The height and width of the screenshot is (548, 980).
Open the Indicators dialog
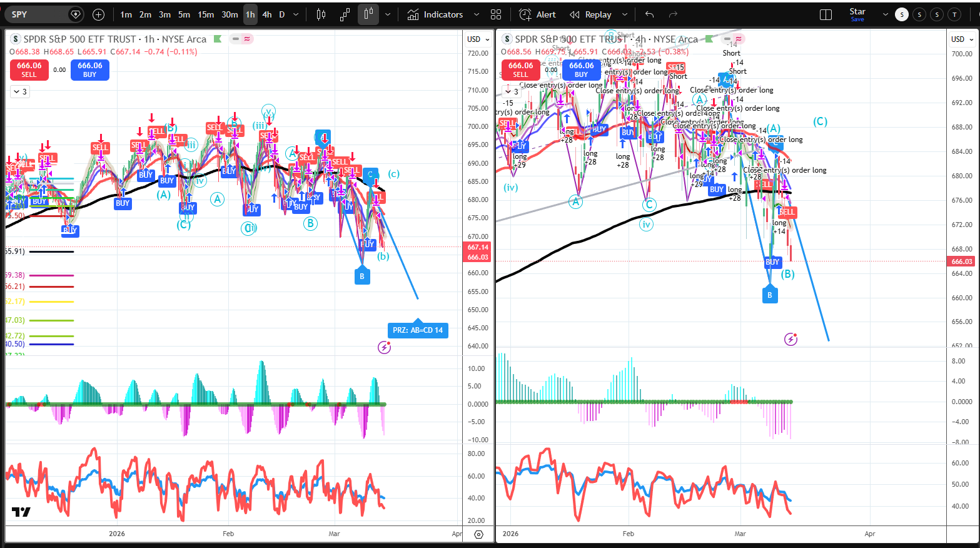pos(435,14)
